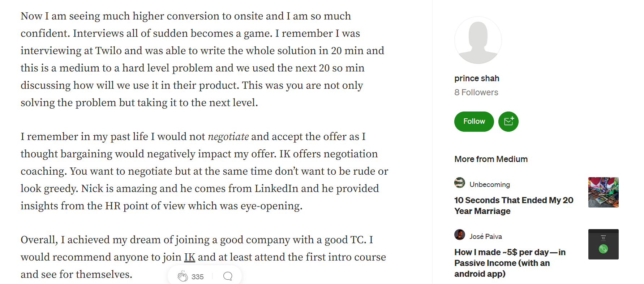
Task: Click José Paiva's author avatar
Action: 460,235
